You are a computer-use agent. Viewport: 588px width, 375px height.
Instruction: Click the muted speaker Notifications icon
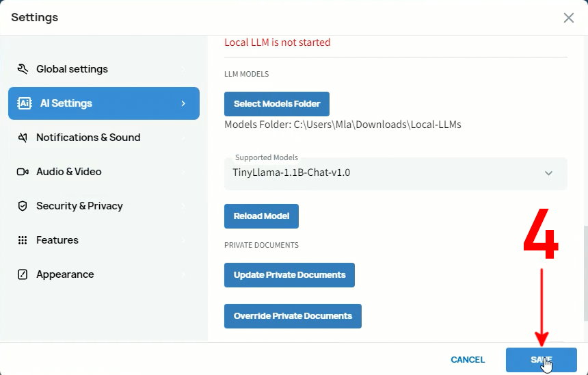tap(23, 138)
